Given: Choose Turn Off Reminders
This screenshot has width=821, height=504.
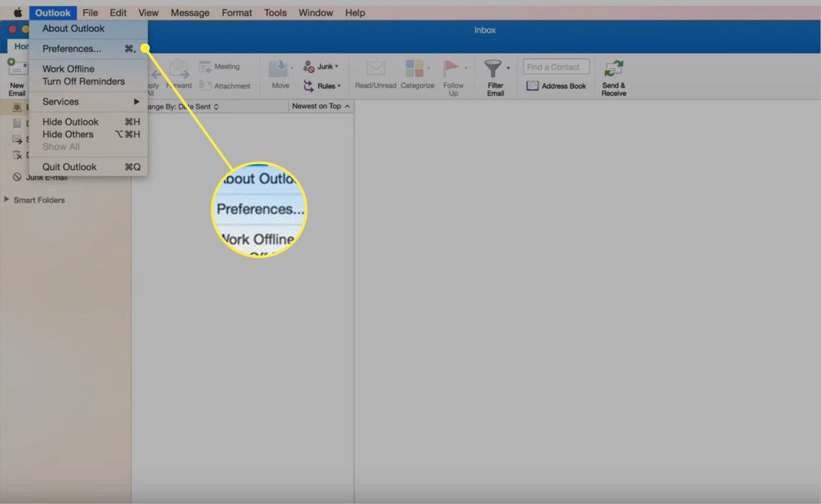Looking at the screenshot, I should click(x=88, y=81).
